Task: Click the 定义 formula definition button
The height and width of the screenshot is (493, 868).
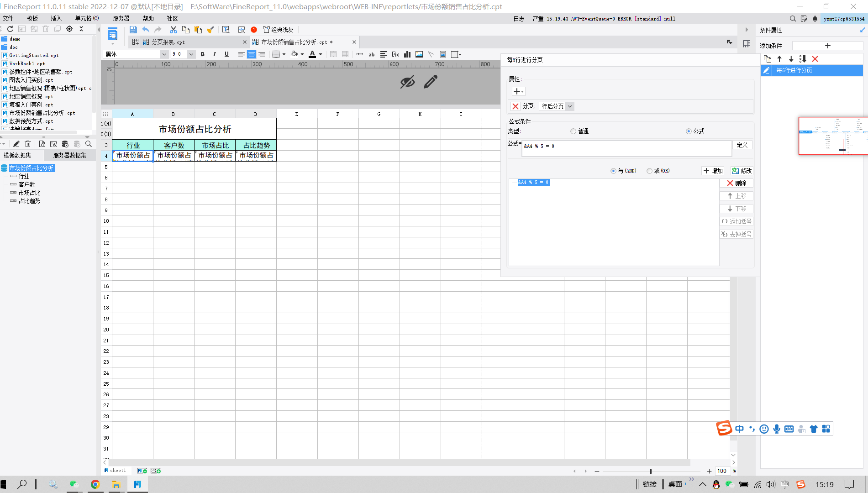Action: (x=742, y=145)
